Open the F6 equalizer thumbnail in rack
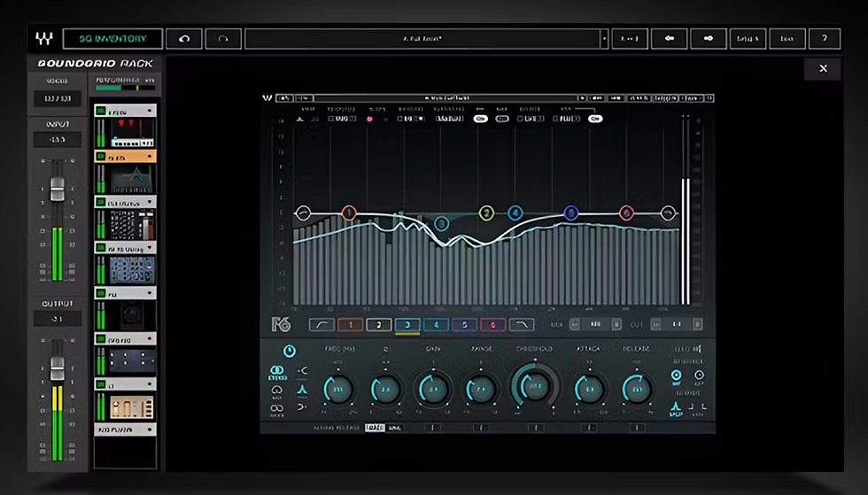 pos(132,178)
